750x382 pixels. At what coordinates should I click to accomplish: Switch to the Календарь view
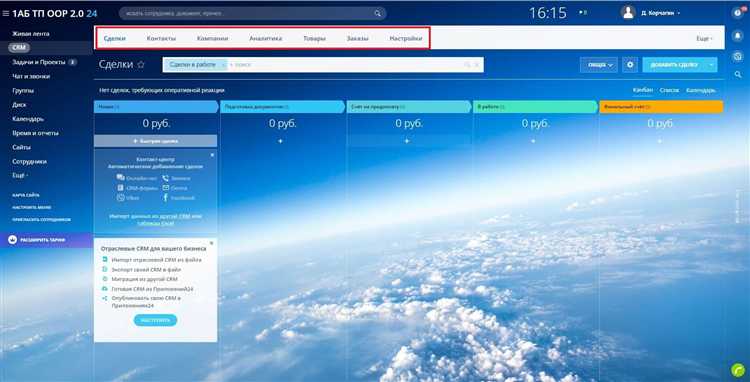pyautogui.click(x=701, y=90)
